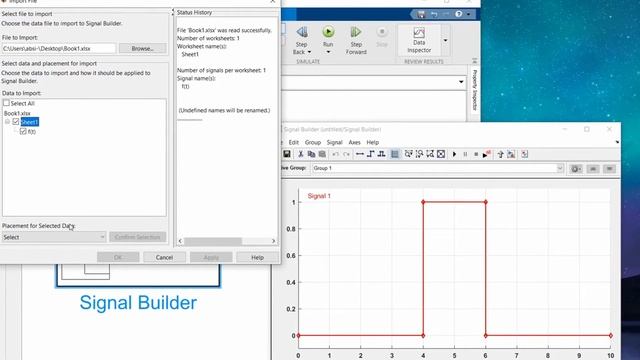Tick the Select All checkbox
640x360 pixels.
pos(6,103)
